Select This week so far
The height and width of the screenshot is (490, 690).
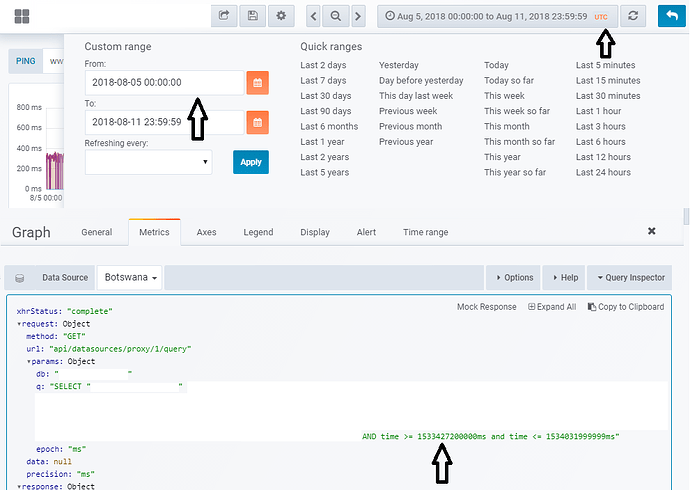pyautogui.click(x=517, y=111)
